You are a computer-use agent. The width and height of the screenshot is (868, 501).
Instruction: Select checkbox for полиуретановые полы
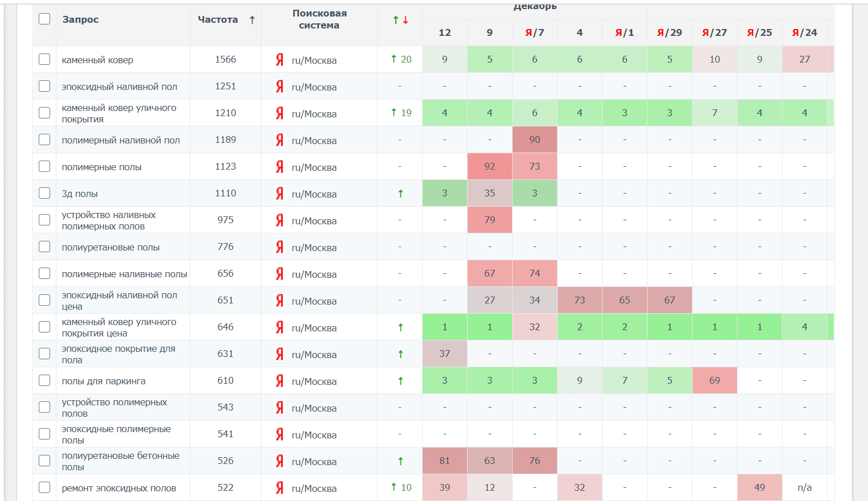pyautogui.click(x=44, y=247)
